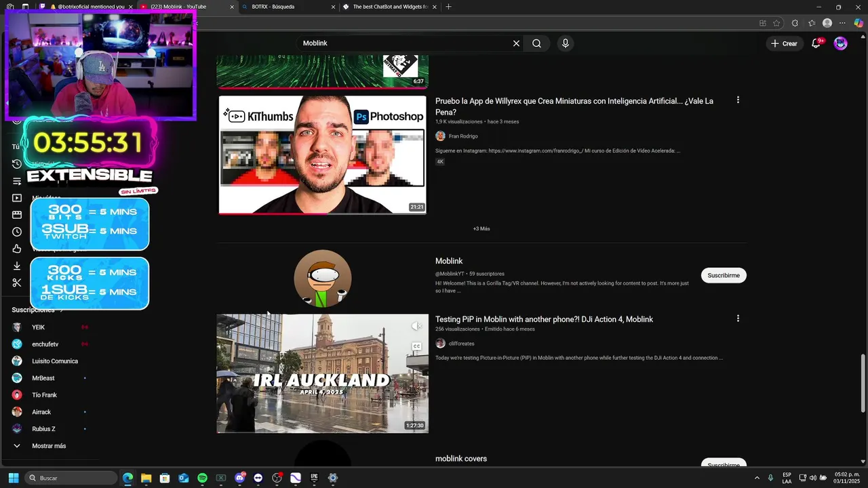
Task: Open Moblink channel profile picture
Action: point(323,279)
